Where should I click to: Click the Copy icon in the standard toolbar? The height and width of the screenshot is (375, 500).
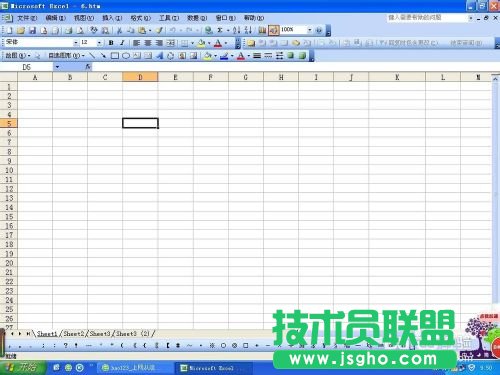[x=130, y=30]
